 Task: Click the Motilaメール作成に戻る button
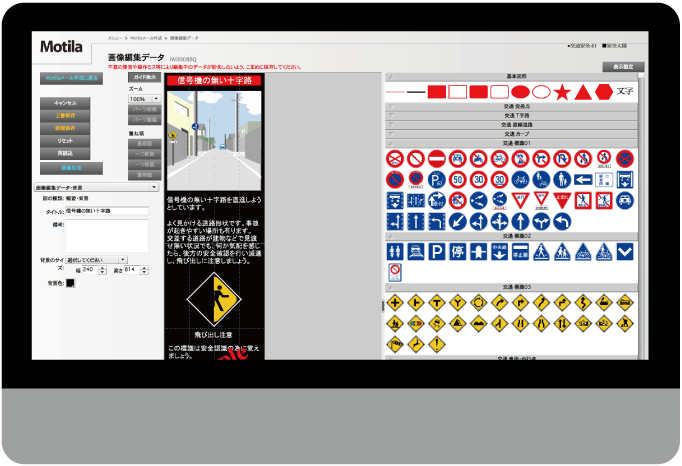point(72,78)
